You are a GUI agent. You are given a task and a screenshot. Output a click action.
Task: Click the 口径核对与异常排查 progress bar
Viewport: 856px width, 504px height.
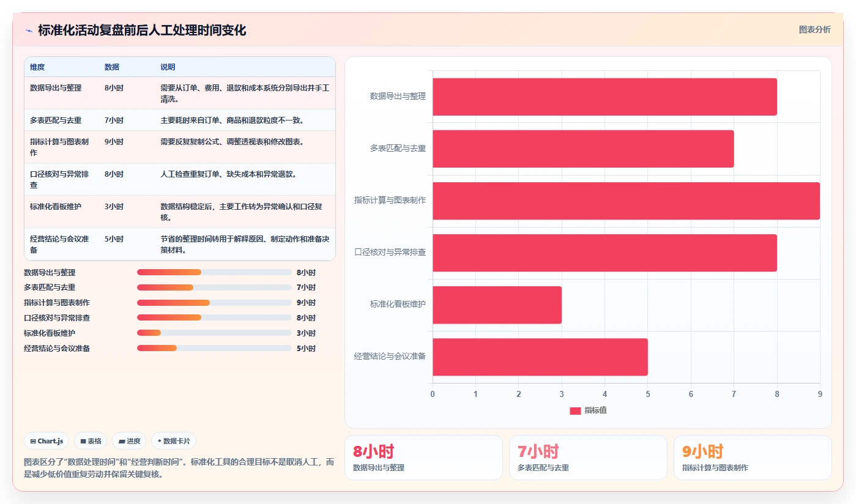(x=214, y=318)
